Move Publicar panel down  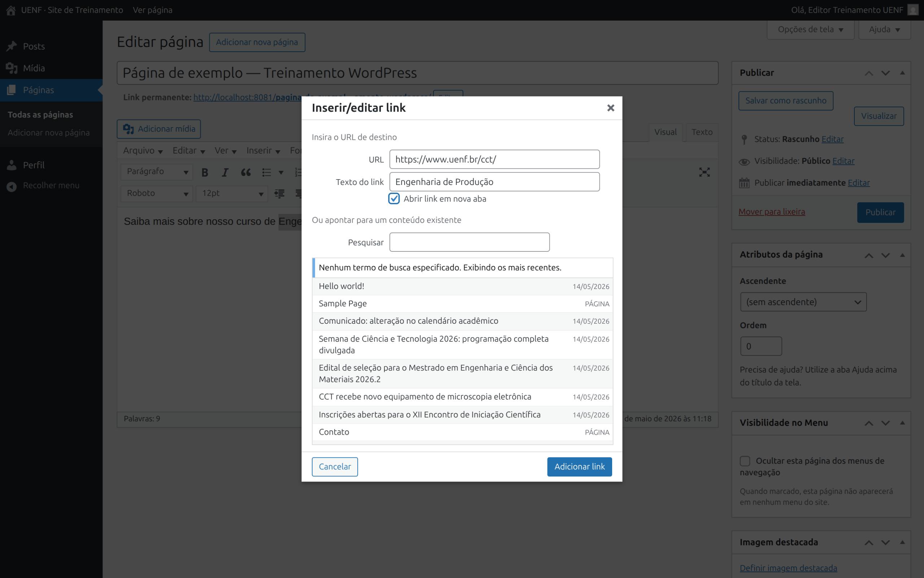(885, 73)
